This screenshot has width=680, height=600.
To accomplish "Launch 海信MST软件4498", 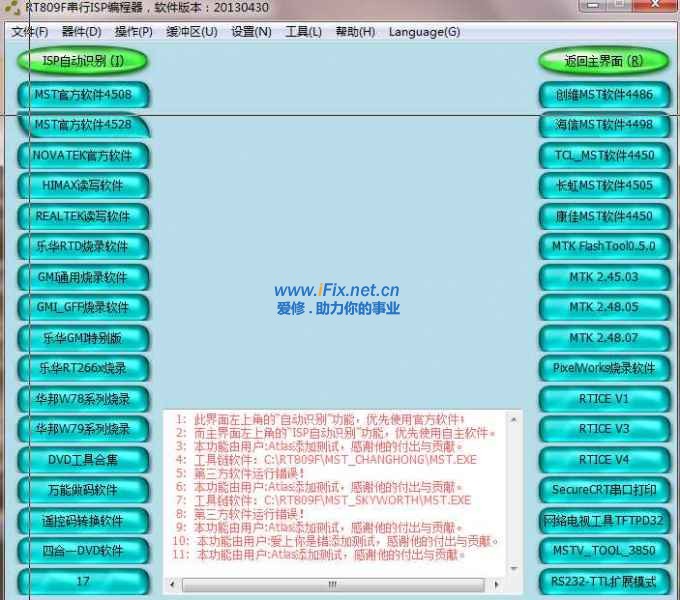I will (x=604, y=125).
